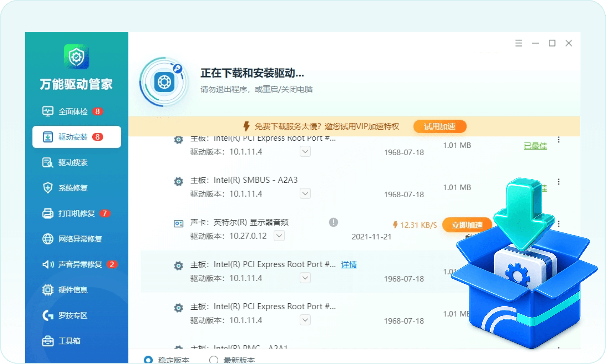This screenshot has width=613, height=364.
Task: Click the 万能驱动管家 shield logo
Action: click(77, 57)
